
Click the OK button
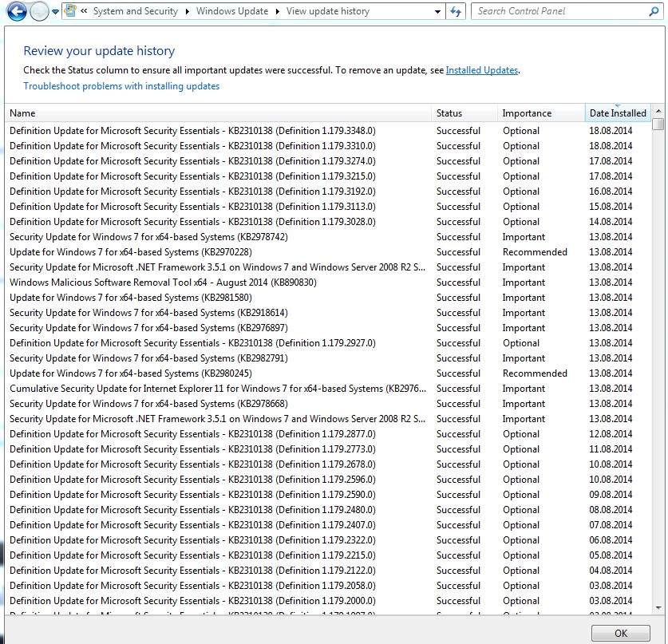pyautogui.click(x=621, y=633)
